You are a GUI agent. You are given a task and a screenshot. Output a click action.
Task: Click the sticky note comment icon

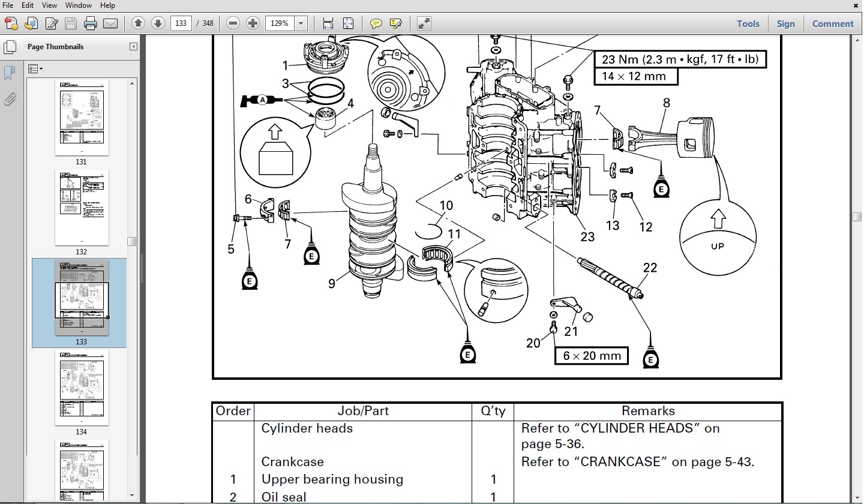(x=376, y=23)
